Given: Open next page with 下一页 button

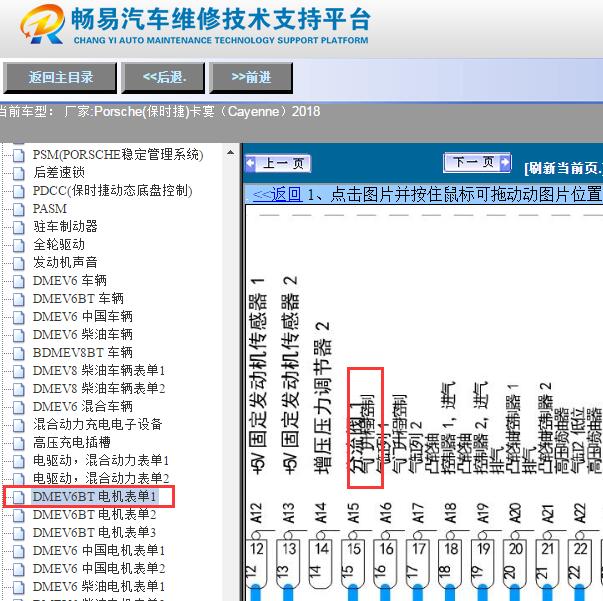Looking at the screenshot, I should [477, 162].
